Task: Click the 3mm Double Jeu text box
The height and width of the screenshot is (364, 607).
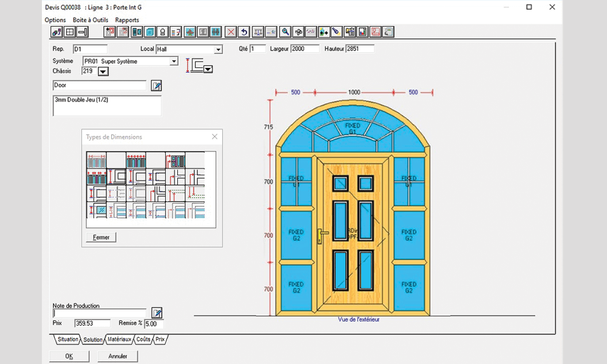Action: pos(107,106)
